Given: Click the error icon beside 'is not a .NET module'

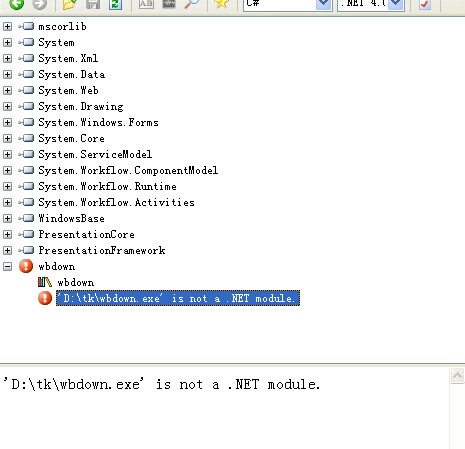Looking at the screenshot, I should [45, 298].
